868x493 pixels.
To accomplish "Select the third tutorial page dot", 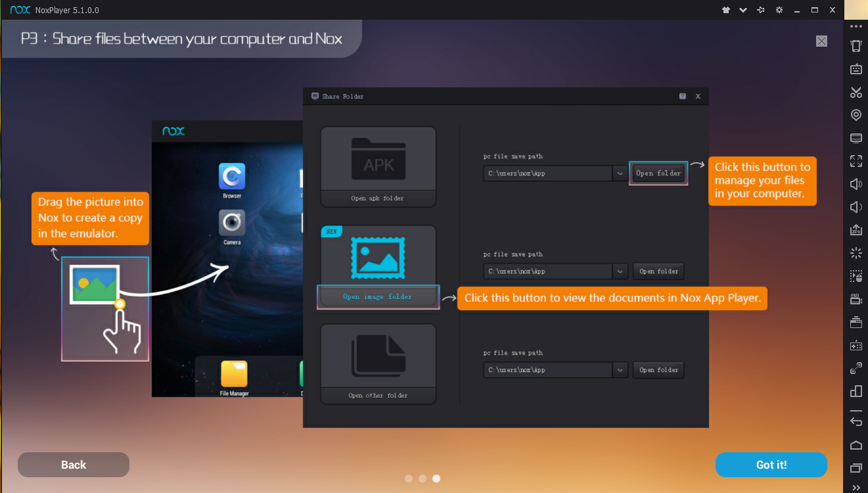I will pyautogui.click(x=436, y=479).
